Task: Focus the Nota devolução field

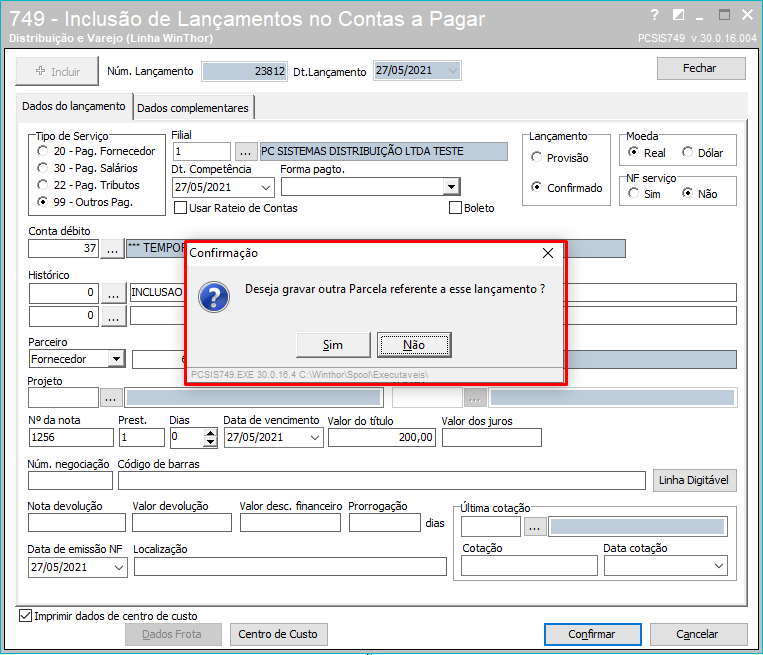Action: (x=77, y=523)
